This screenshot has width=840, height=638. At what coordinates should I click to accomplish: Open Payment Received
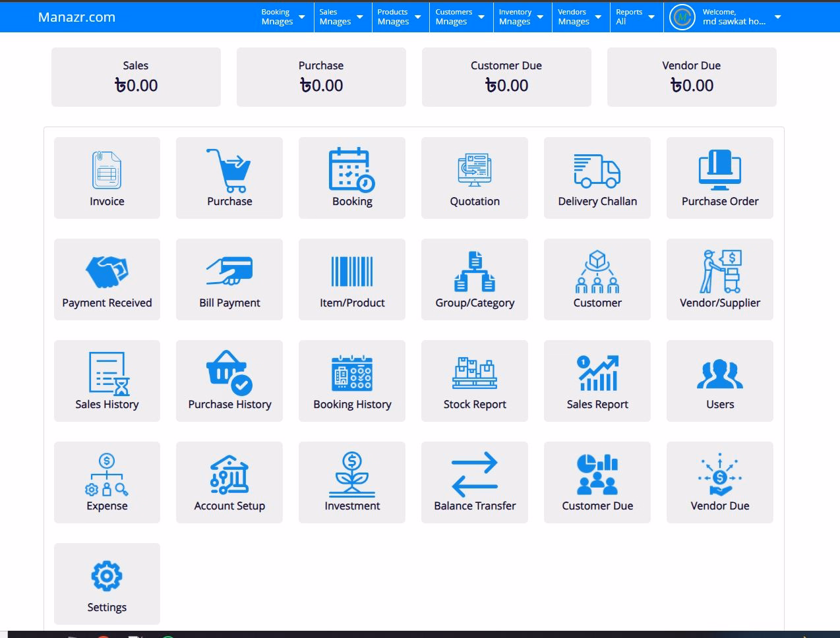106,273
